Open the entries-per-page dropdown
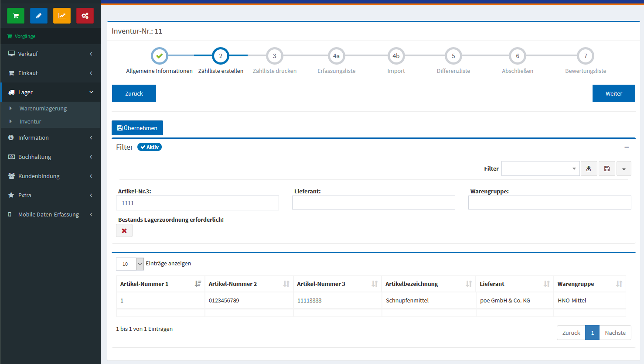The height and width of the screenshot is (364, 644). (x=130, y=264)
